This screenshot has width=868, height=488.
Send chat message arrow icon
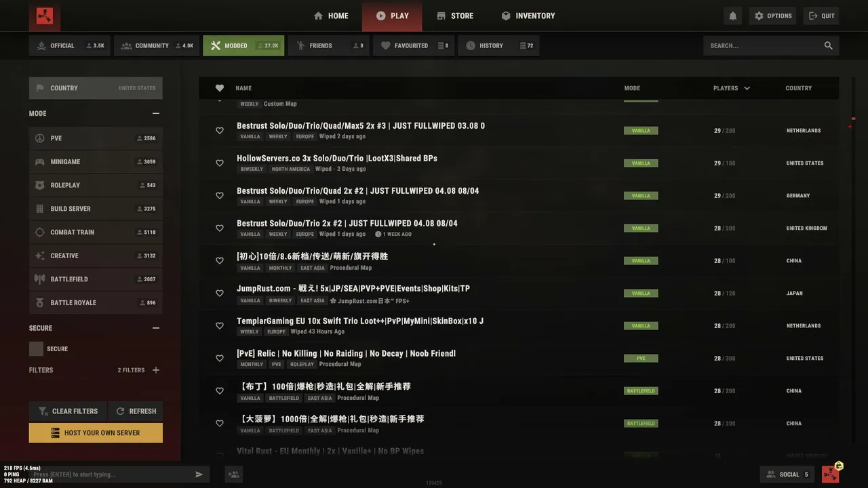[199, 474]
